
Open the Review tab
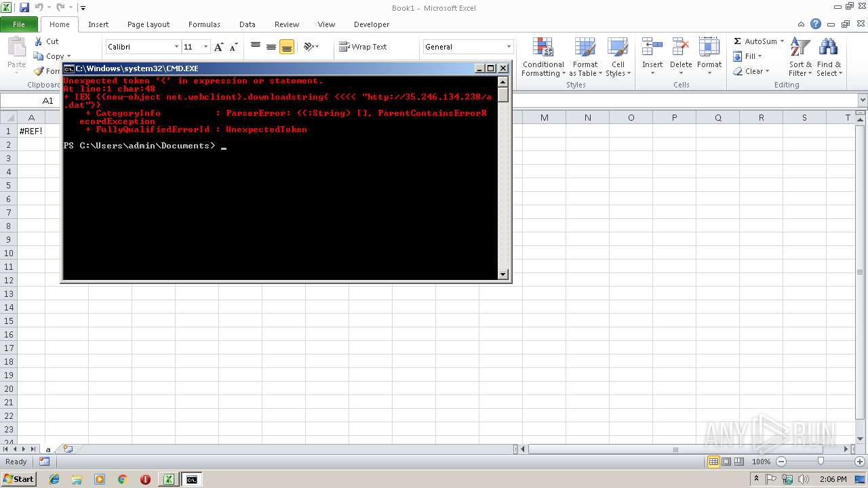point(287,24)
